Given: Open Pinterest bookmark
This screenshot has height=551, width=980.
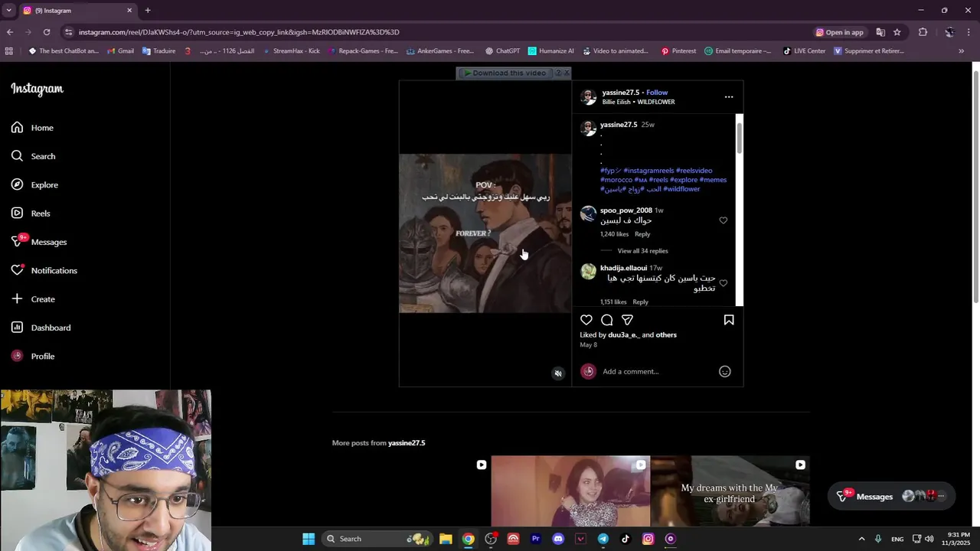Looking at the screenshot, I should (x=678, y=51).
